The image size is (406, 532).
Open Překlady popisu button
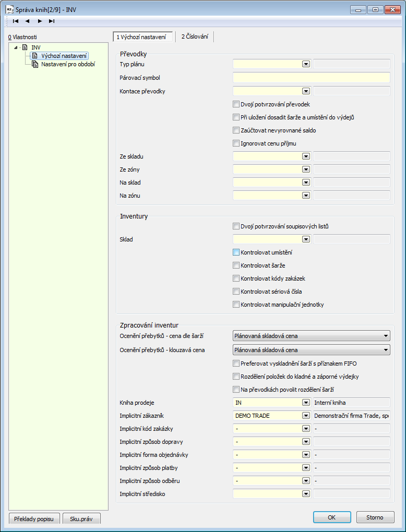coord(34,519)
